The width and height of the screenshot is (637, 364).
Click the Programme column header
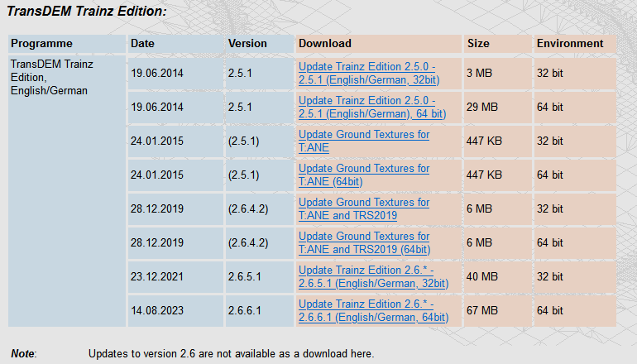point(67,44)
